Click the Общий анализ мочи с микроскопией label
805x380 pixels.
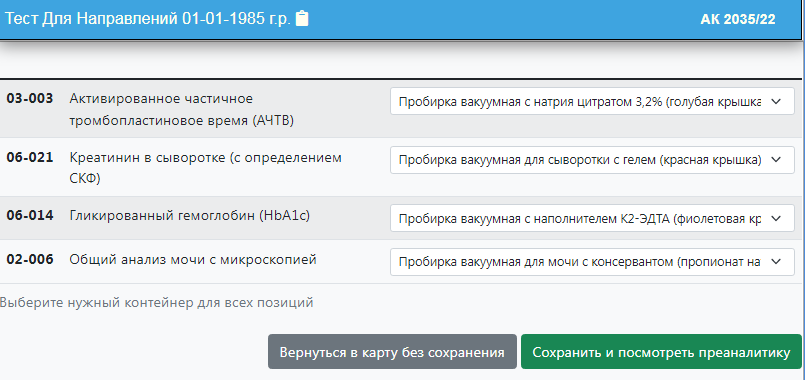coord(193,260)
